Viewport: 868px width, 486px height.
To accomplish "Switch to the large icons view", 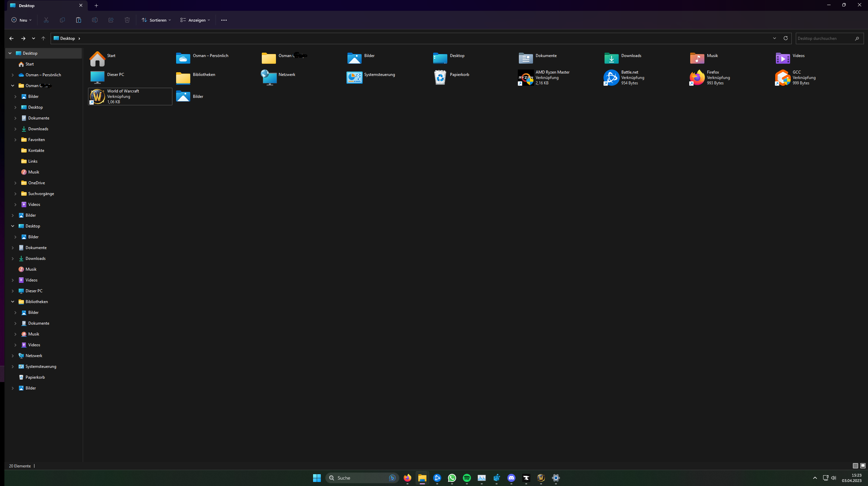I will pos(863,466).
